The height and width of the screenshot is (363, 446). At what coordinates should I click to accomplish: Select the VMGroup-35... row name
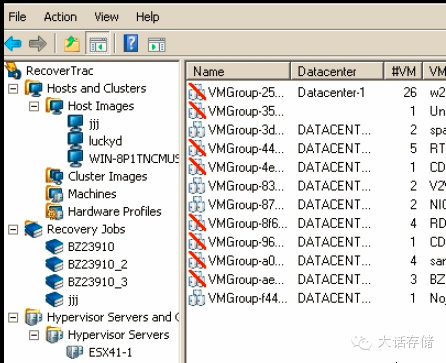[246, 111]
